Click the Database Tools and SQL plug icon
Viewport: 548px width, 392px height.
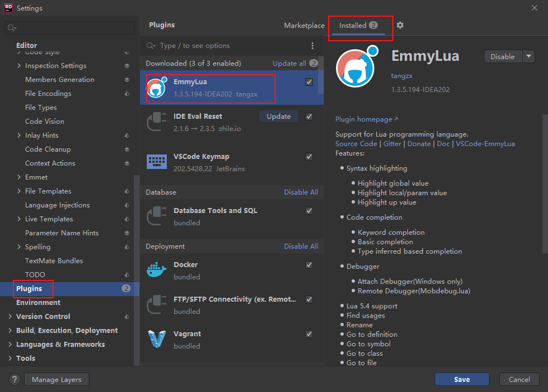pyautogui.click(x=156, y=216)
